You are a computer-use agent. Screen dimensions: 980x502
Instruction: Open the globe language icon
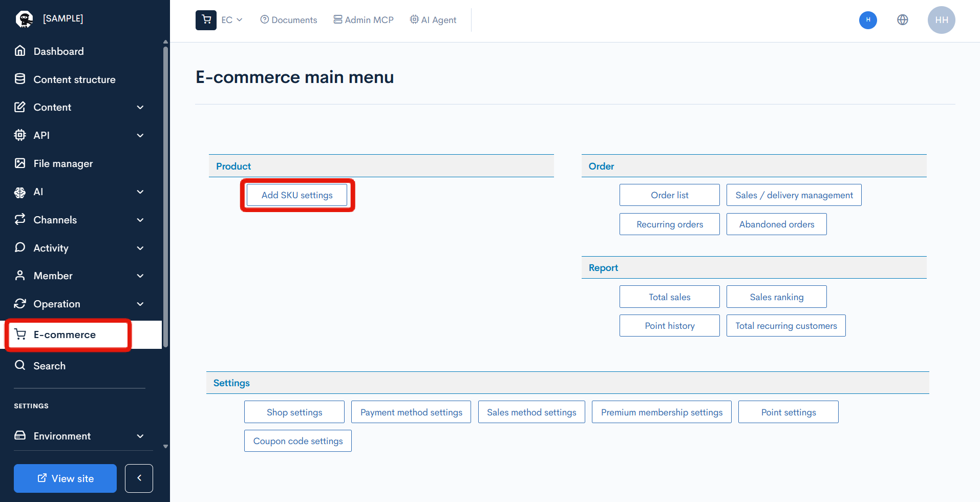click(x=903, y=20)
